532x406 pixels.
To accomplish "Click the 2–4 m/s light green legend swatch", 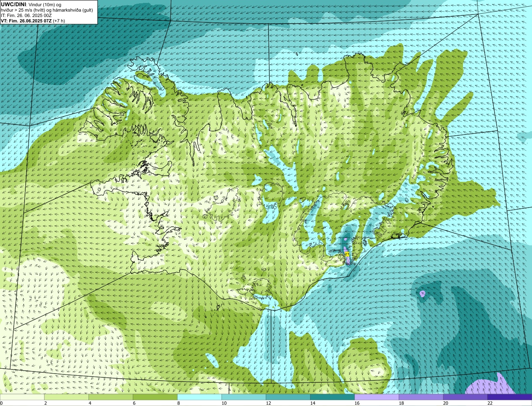I will [x=66, y=397].
